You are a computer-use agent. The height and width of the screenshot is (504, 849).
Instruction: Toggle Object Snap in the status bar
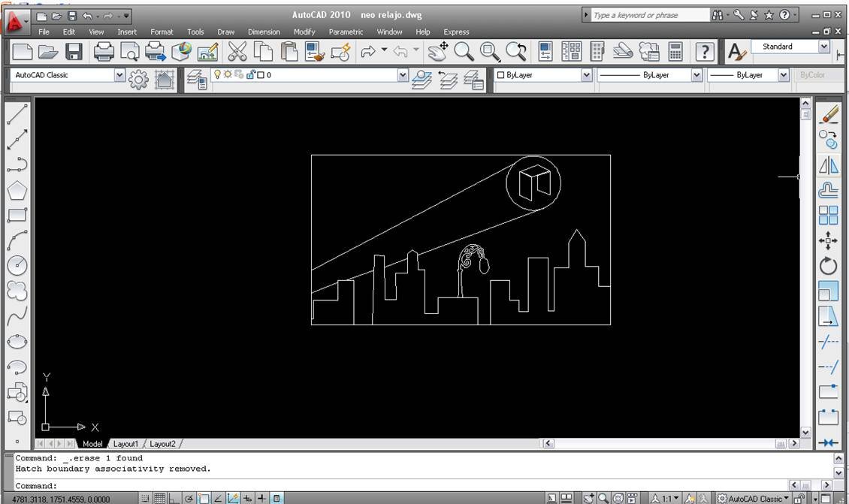(204, 499)
